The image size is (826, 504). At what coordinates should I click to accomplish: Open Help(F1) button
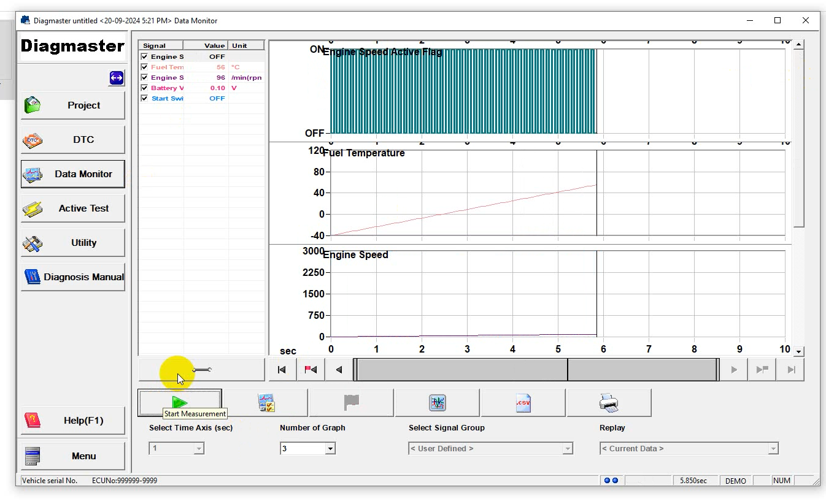tap(73, 421)
